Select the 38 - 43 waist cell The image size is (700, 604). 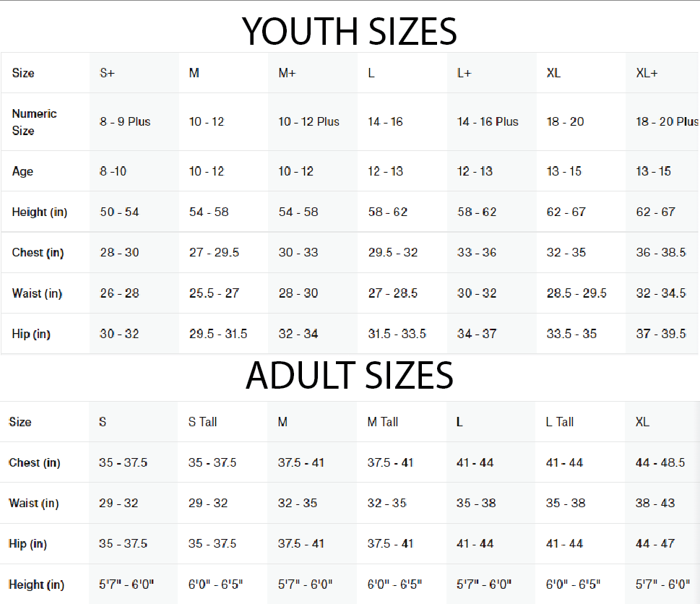655,503
